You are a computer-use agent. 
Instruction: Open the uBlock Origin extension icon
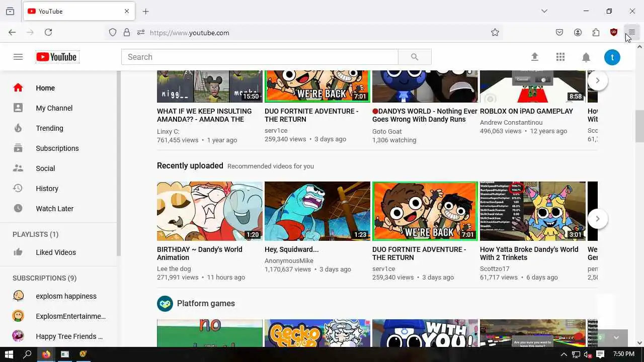[614, 32]
